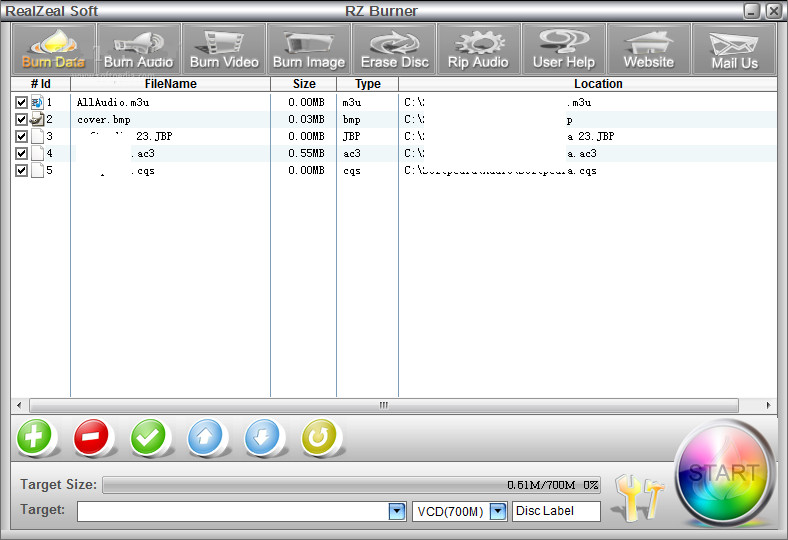
Task: Minimize the RZ Burner window
Action: pos(751,11)
